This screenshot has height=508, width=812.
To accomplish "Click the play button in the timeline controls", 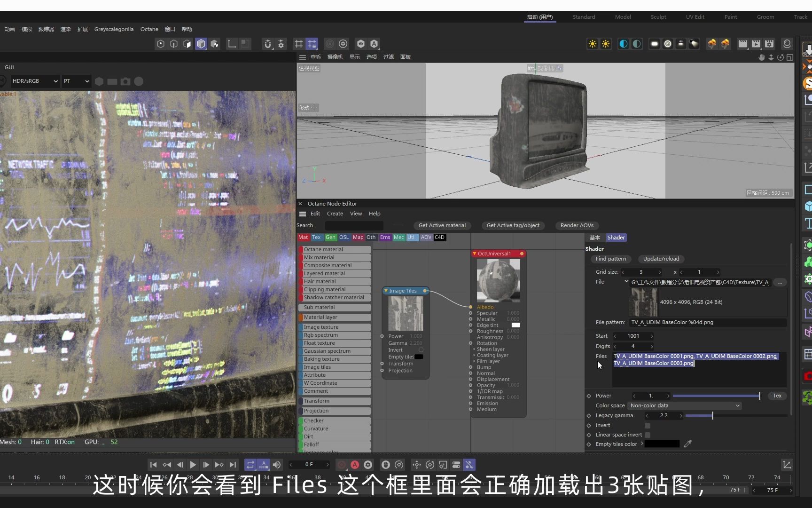I will tap(193, 465).
